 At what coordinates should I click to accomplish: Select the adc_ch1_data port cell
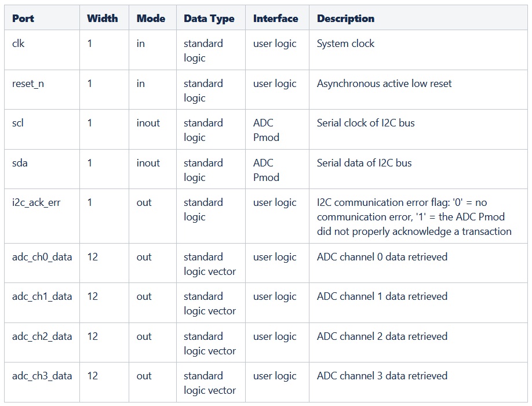click(x=42, y=296)
